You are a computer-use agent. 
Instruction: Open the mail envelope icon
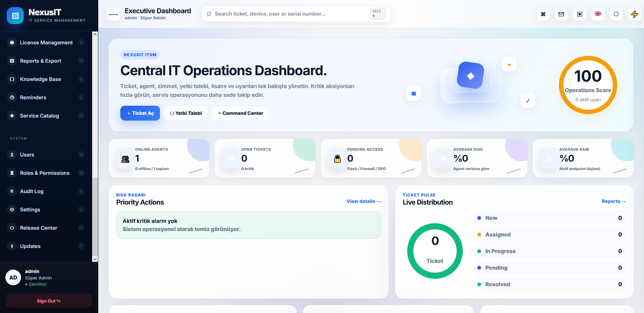561,14
